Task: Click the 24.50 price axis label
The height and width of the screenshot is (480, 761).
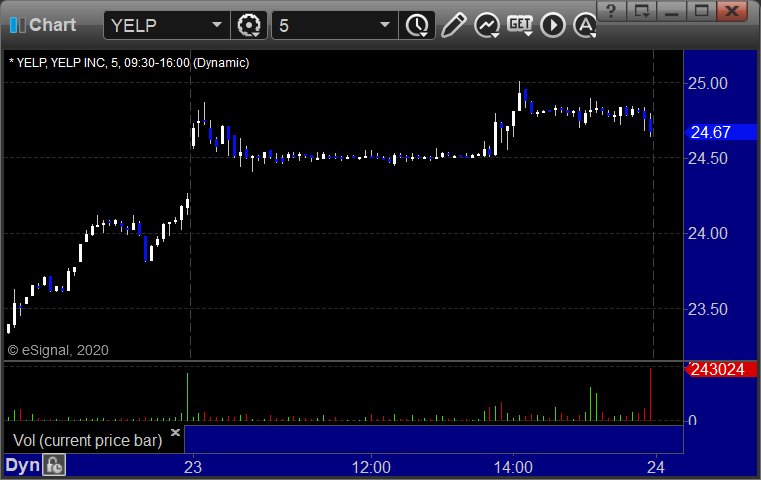Action: (708, 158)
